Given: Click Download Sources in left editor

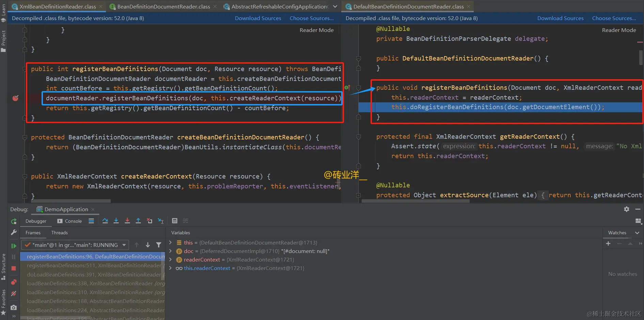Looking at the screenshot, I should [258, 18].
